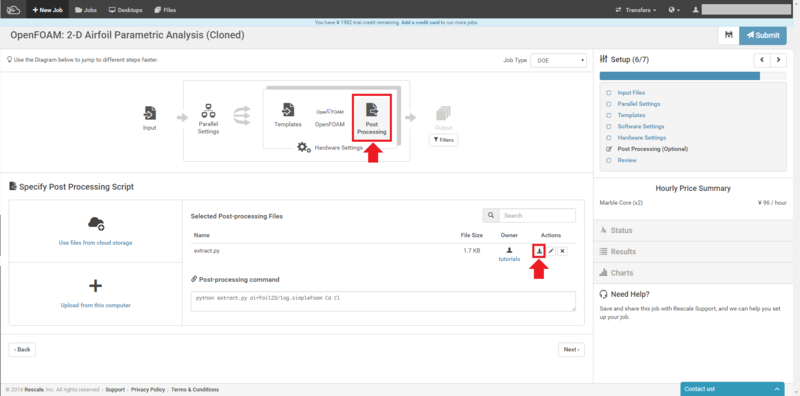The width and height of the screenshot is (800, 396).
Task: Select the Input step icon in diagram
Action: click(x=149, y=114)
